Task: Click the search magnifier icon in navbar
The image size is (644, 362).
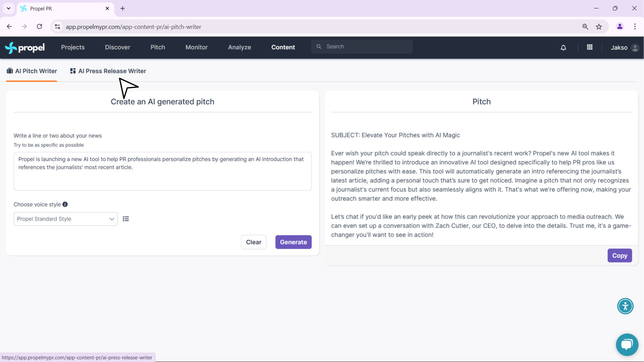Action: coord(319,47)
